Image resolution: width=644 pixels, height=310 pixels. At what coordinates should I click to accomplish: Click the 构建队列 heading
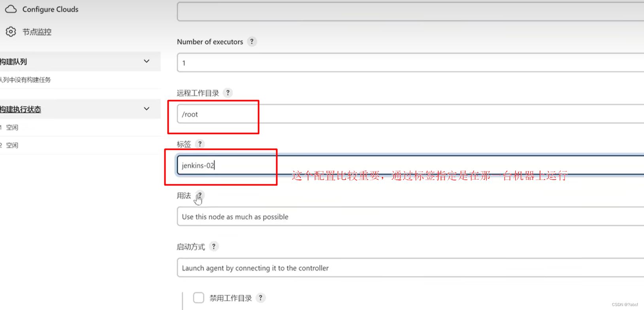[13, 62]
